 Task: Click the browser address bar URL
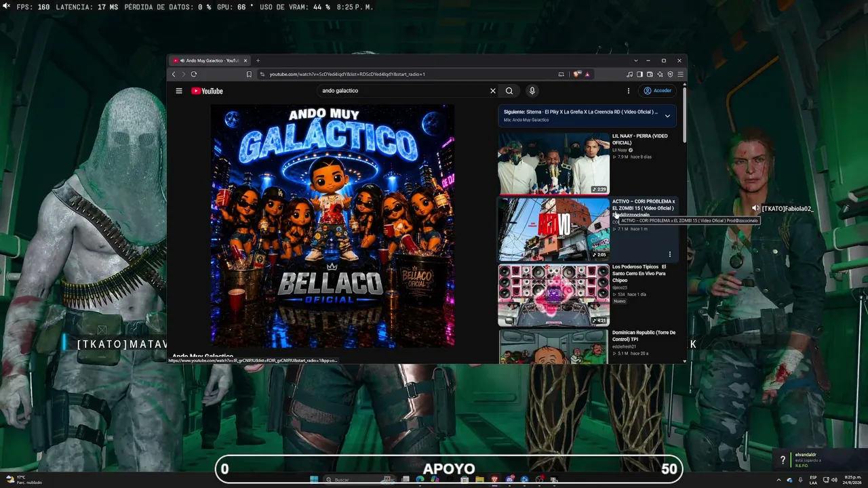pyautogui.click(x=347, y=74)
